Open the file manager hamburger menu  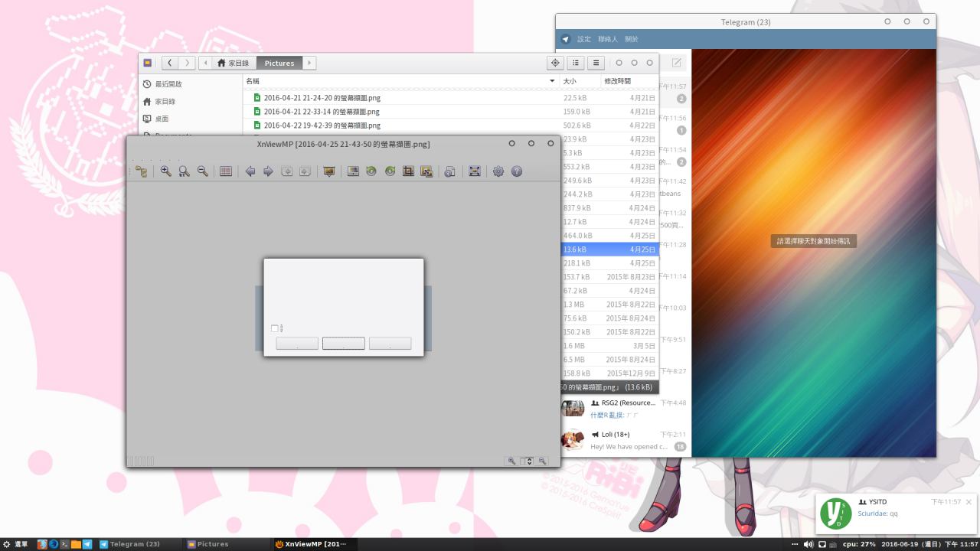pos(596,63)
